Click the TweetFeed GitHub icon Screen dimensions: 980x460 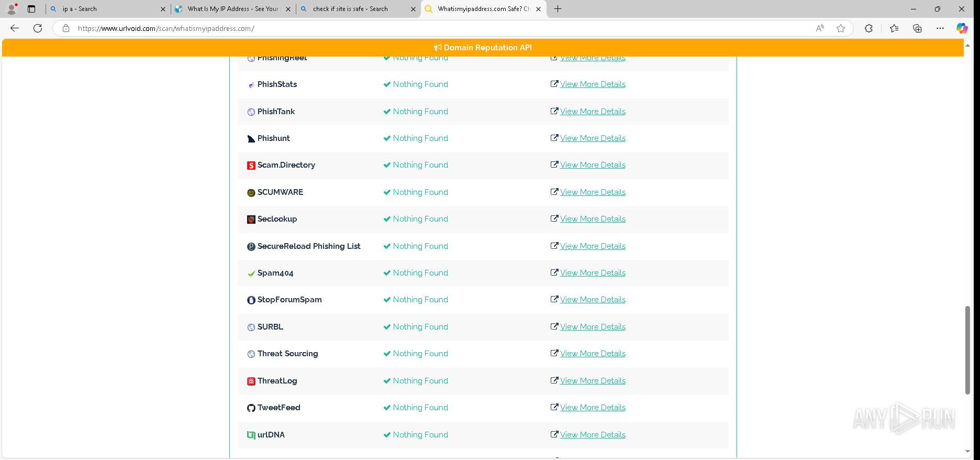(x=251, y=408)
